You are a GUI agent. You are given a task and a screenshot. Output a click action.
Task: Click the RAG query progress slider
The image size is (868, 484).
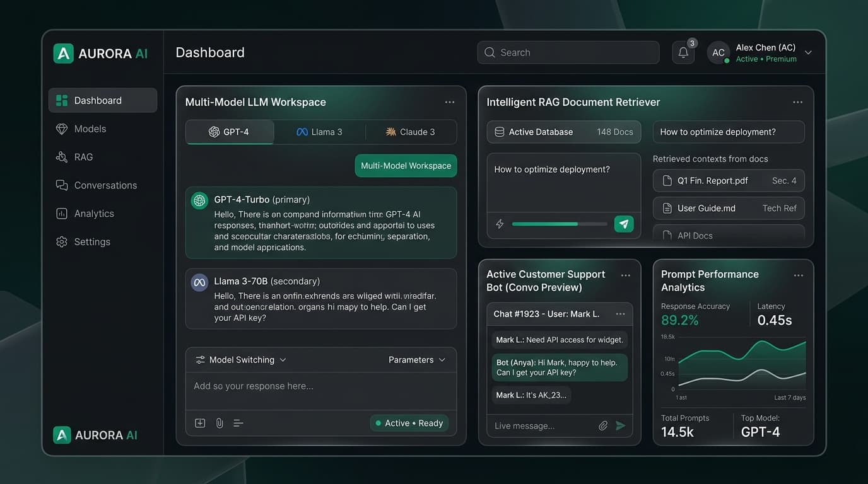(560, 224)
